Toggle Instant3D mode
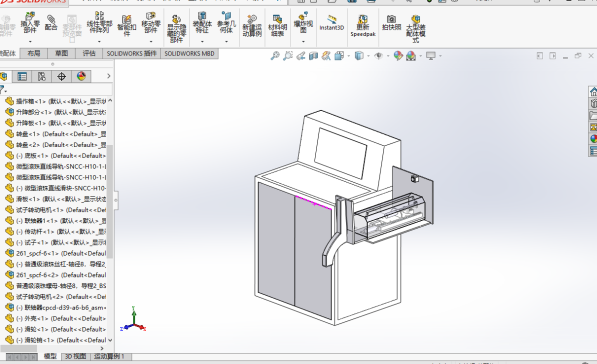597x364 pixels. [332, 23]
